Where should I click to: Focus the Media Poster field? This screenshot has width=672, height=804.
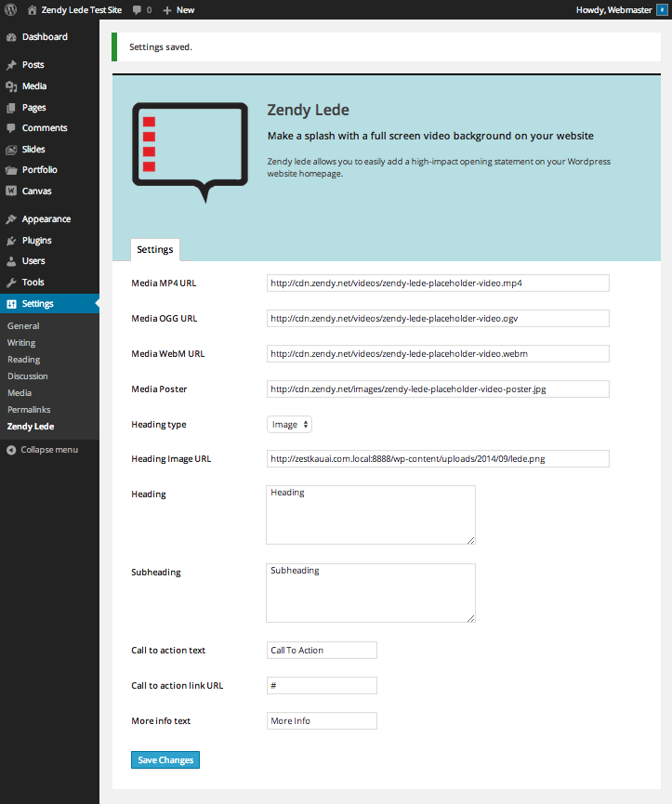(x=438, y=389)
